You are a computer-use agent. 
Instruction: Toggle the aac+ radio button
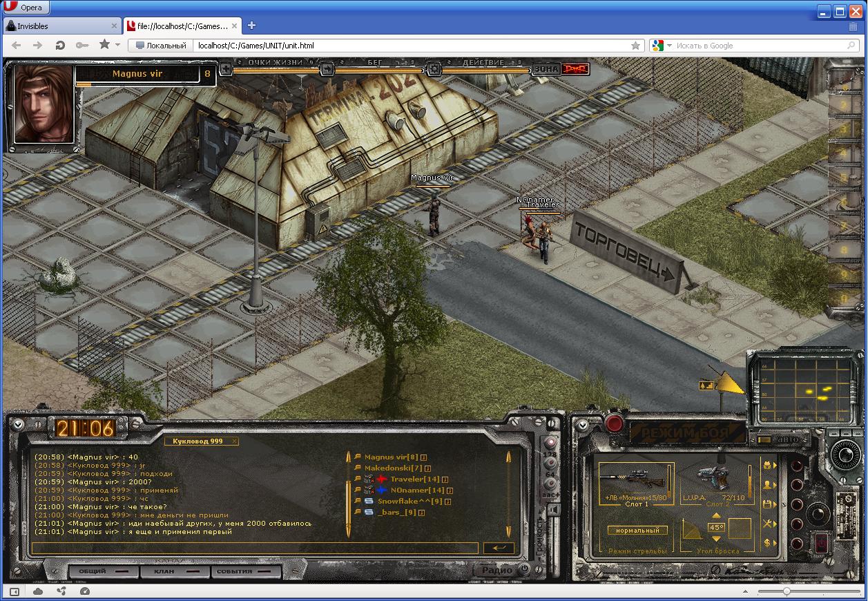(550, 484)
